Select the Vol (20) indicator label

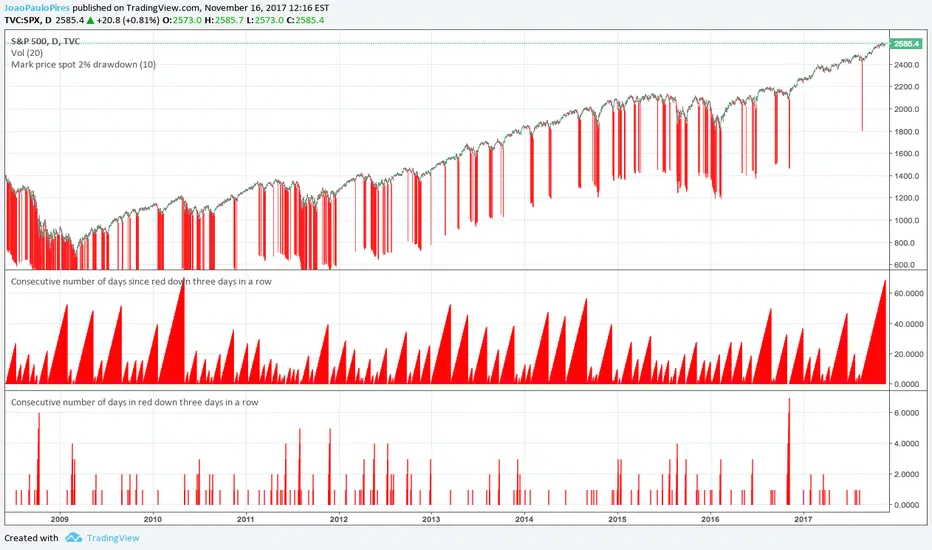[x=27, y=52]
